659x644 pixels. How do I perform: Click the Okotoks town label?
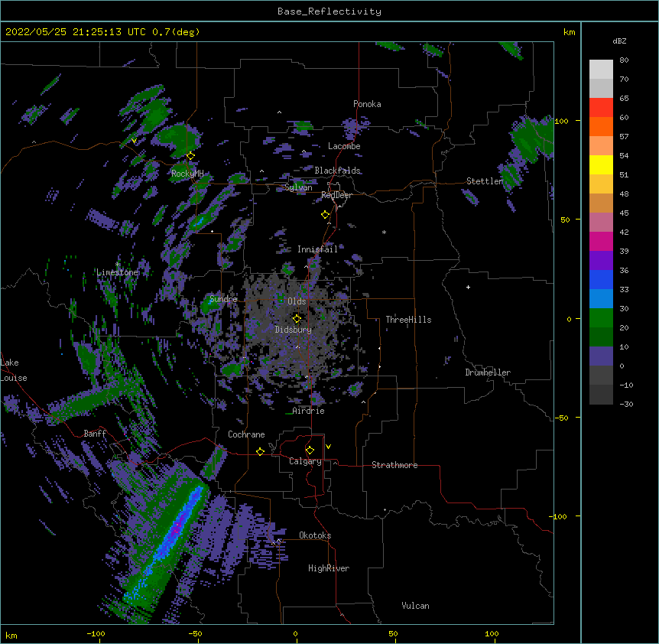[315, 535]
